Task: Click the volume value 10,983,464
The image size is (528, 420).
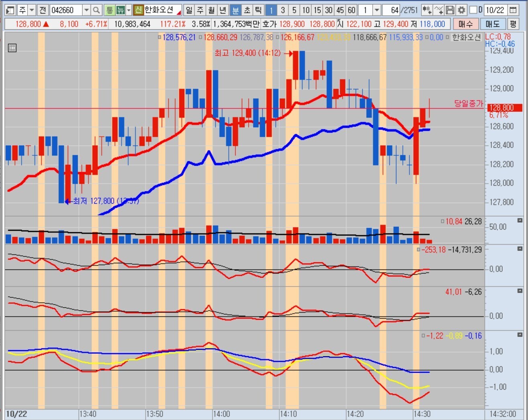Action: [132, 24]
